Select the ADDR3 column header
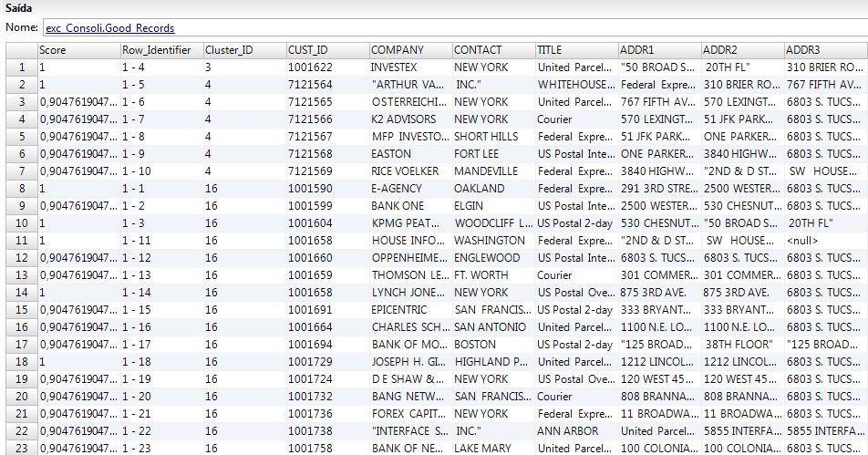 pyautogui.click(x=826, y=50)
